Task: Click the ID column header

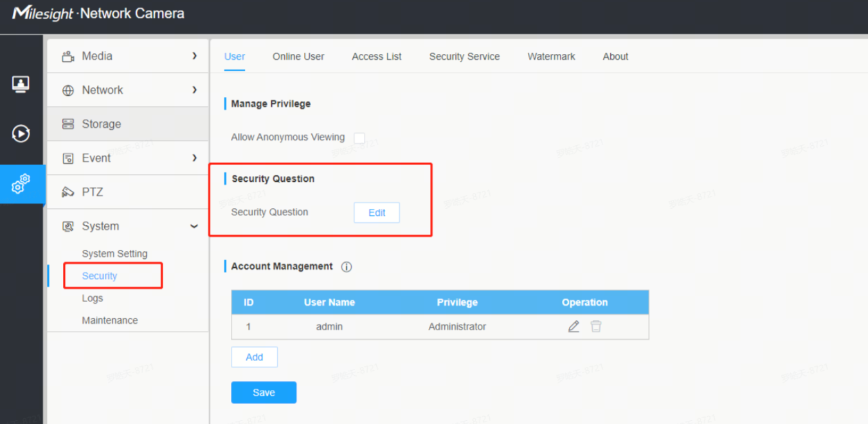Action: tap(249, 303)
